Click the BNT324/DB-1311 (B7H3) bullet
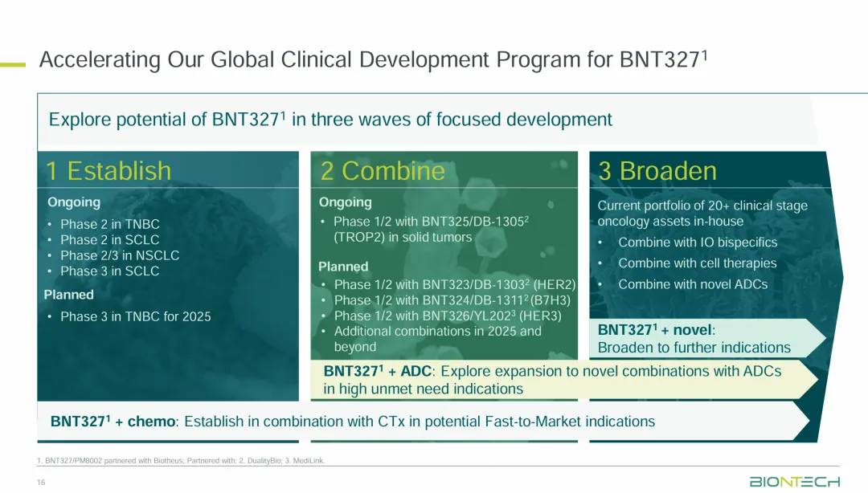The width and height of the screenshot is (868, 493). [x=451, y=300]
